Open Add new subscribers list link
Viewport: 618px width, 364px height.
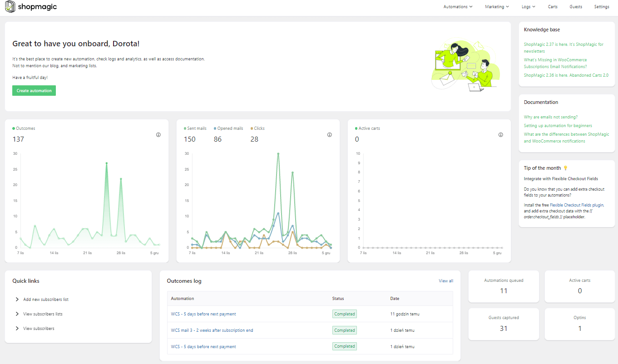(46, 300)
